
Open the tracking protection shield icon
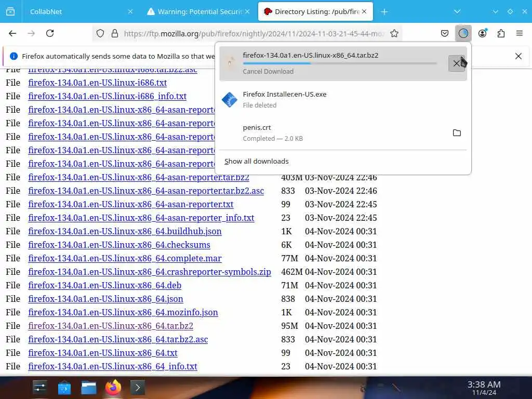[100, 33]
